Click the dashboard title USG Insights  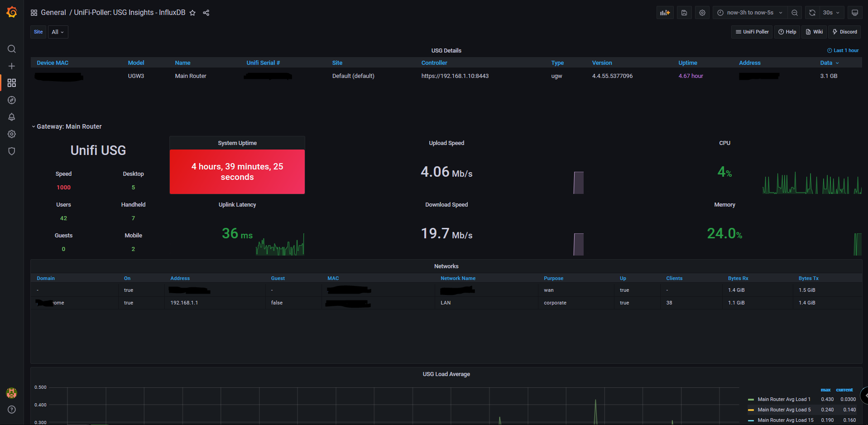(x=129, y=13)
